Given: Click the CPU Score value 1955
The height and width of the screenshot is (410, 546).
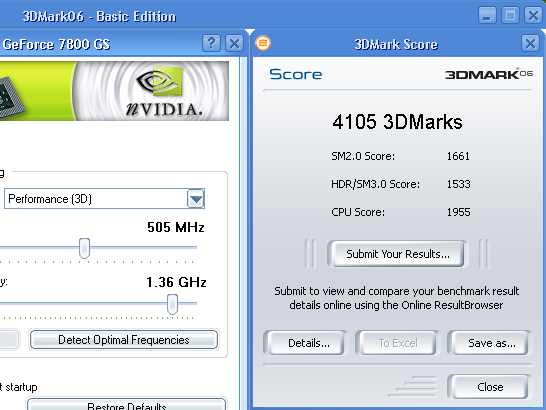Looking at the screenshot, I should pyautogui.click(x=459, y=212).
